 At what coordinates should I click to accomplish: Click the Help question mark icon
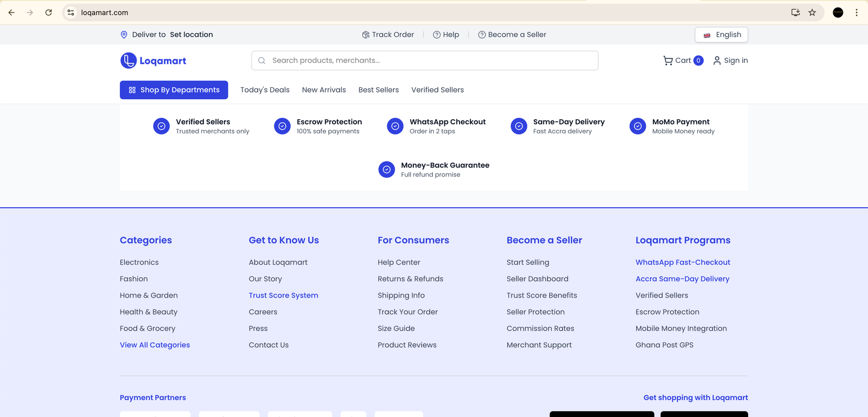[x=437, y=35]
